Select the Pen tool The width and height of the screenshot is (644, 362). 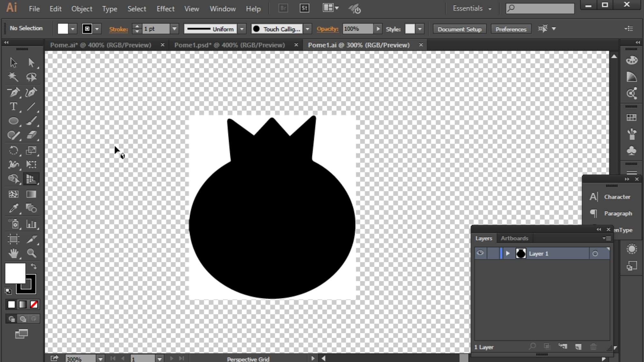point(13,93)
